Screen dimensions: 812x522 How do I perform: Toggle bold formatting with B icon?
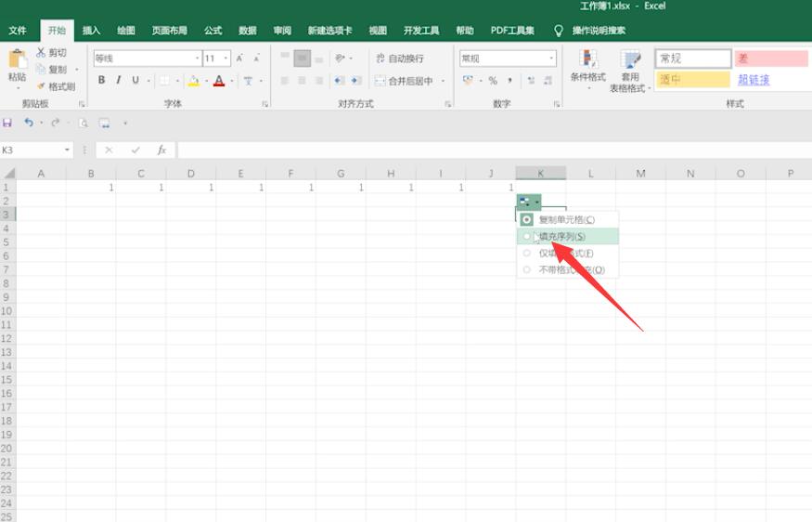coord(101,80)
